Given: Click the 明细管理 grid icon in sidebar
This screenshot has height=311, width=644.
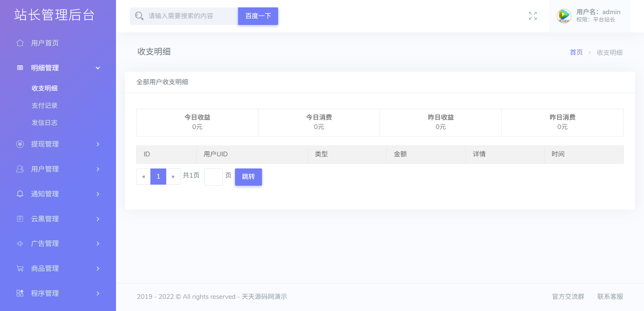Looking at the screenshot, I should [x=20, y=68].
